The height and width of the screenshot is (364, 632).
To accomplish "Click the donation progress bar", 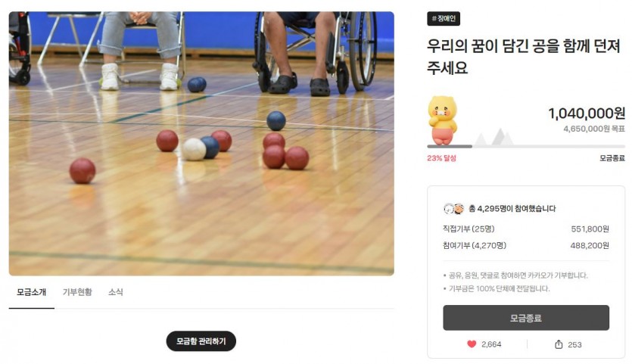I will coord(526,146).
